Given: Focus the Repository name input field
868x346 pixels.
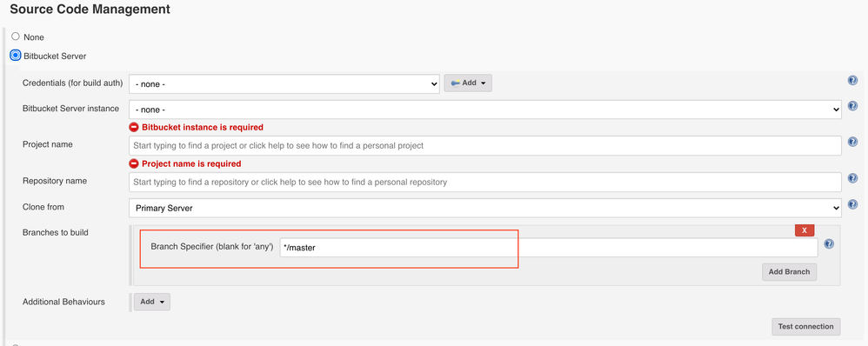Looking at the screenshot, I should pos(485,182).
